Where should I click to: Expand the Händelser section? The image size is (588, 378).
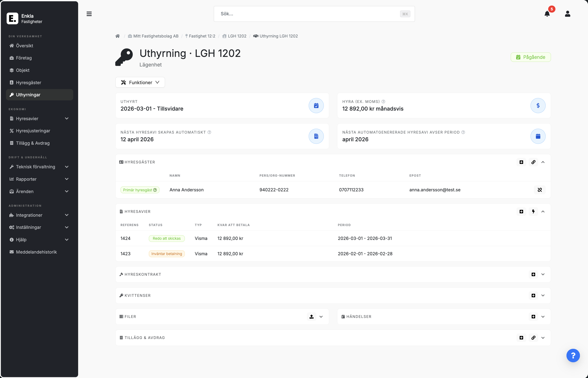point(543,317)
